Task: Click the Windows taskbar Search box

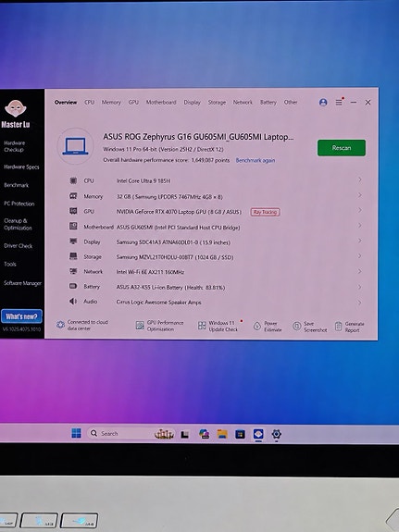Action: (x=118, y=434)
